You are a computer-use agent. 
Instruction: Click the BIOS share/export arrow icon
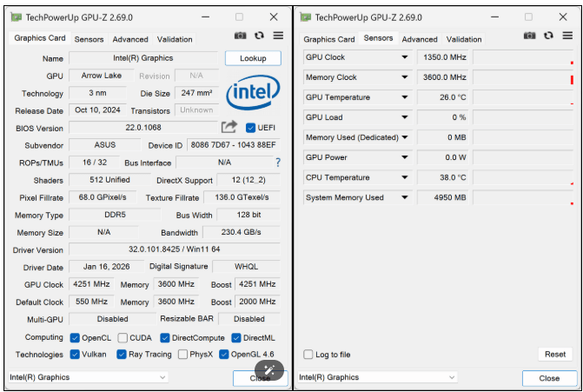[229, 127]
